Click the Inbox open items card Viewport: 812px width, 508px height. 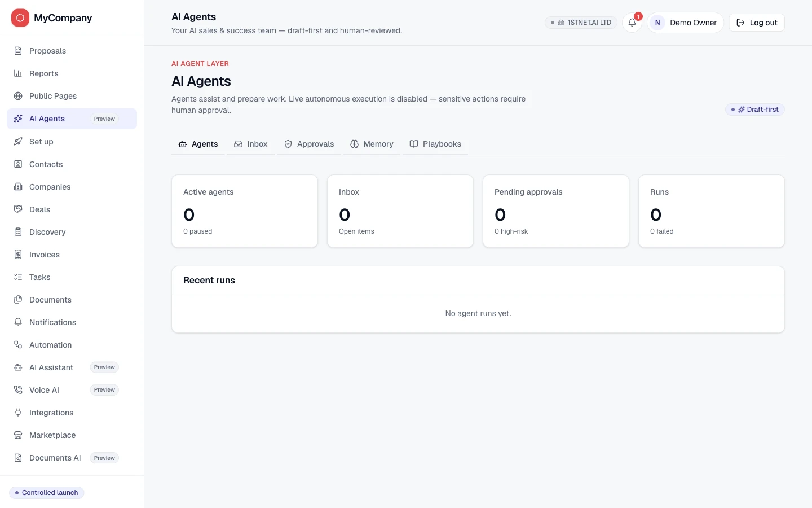point(400,211)
